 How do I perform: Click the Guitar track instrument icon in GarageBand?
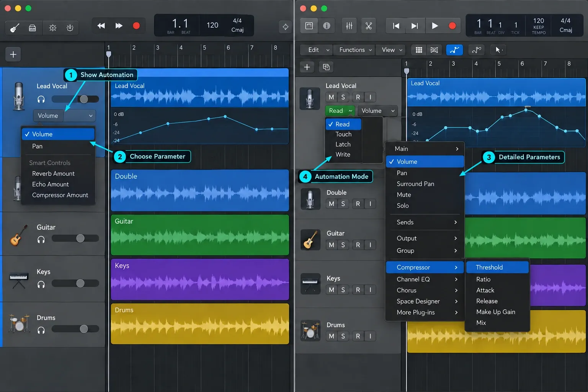pyautogui.click(x=18, y=235)
